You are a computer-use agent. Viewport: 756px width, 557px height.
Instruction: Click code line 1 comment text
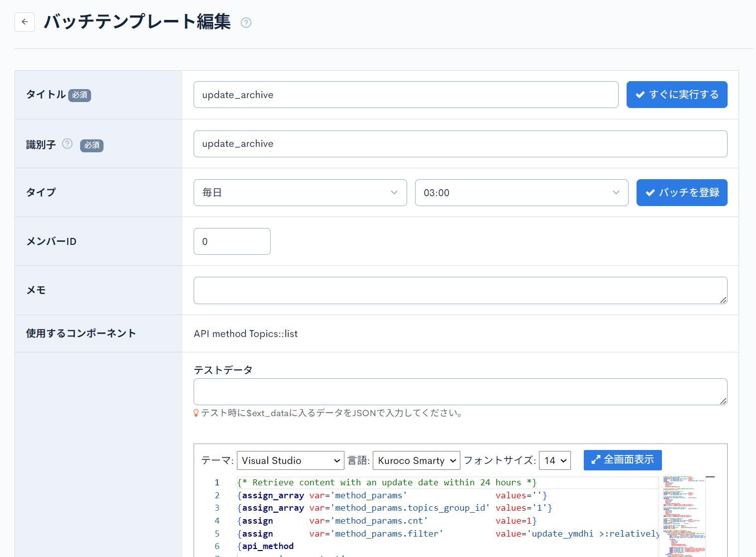coord(387,482)
